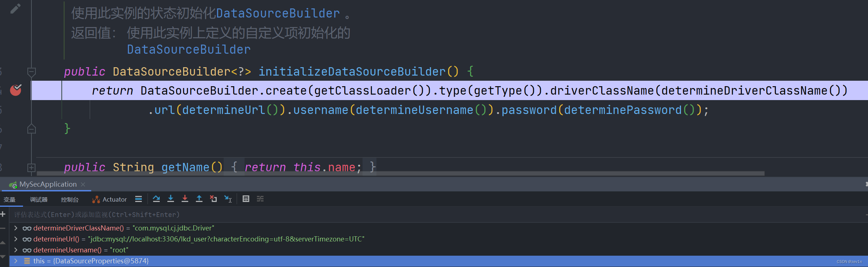
Task: Click determineDriverClassName() in the return statement
Action: [x=751, y=91]
